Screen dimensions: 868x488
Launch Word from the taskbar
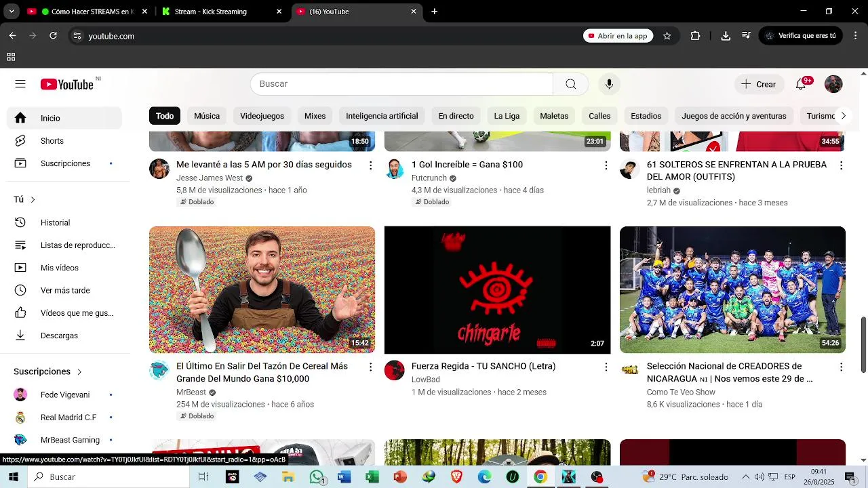tap(344, 477)
